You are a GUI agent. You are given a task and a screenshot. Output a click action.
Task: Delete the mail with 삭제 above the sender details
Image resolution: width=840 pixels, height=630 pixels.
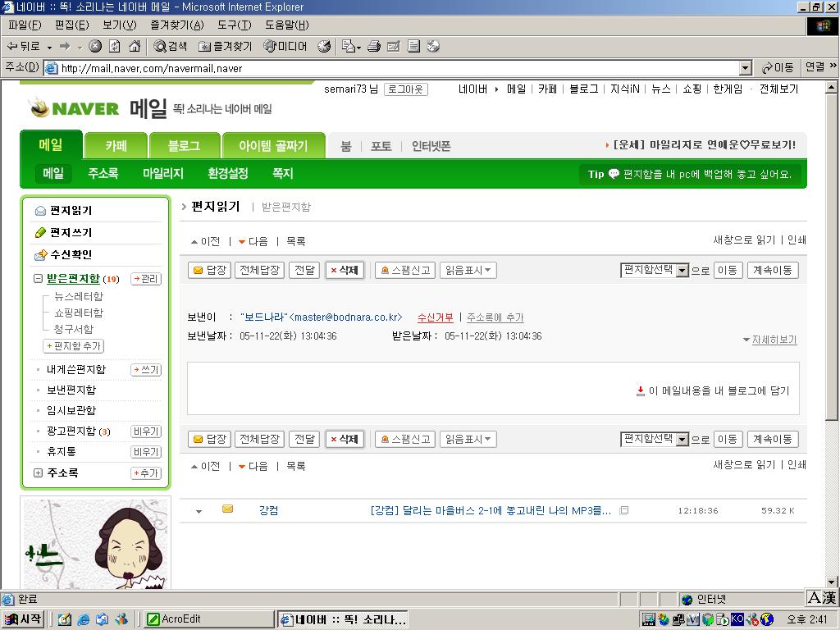click(x=345, y=270)
